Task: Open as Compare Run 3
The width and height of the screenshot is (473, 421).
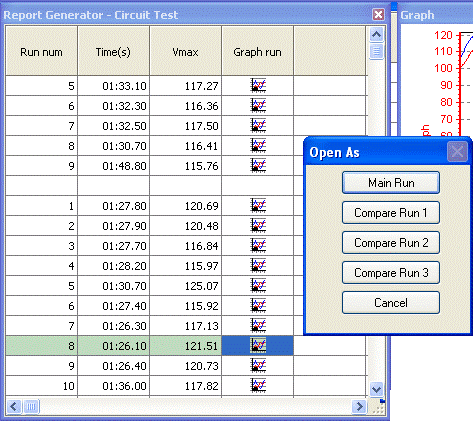Action: point(391,273)
